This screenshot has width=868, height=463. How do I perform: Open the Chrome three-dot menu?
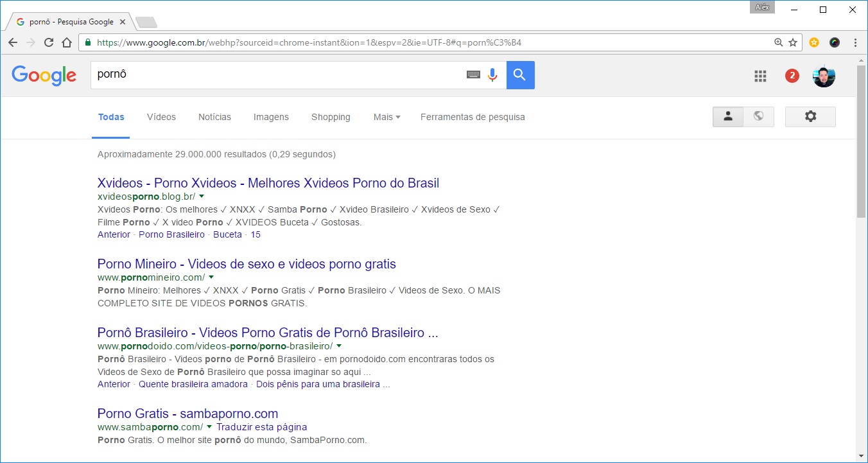(x=855, y=42)
